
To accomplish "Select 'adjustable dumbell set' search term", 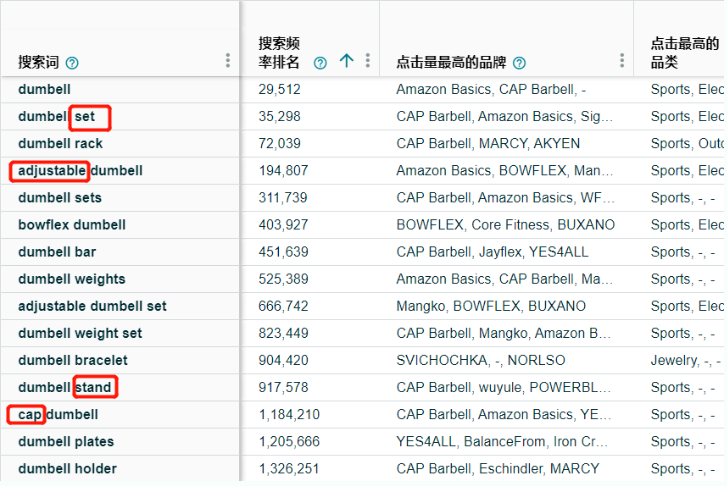I will pyautogui.click(x=92, y=306).
